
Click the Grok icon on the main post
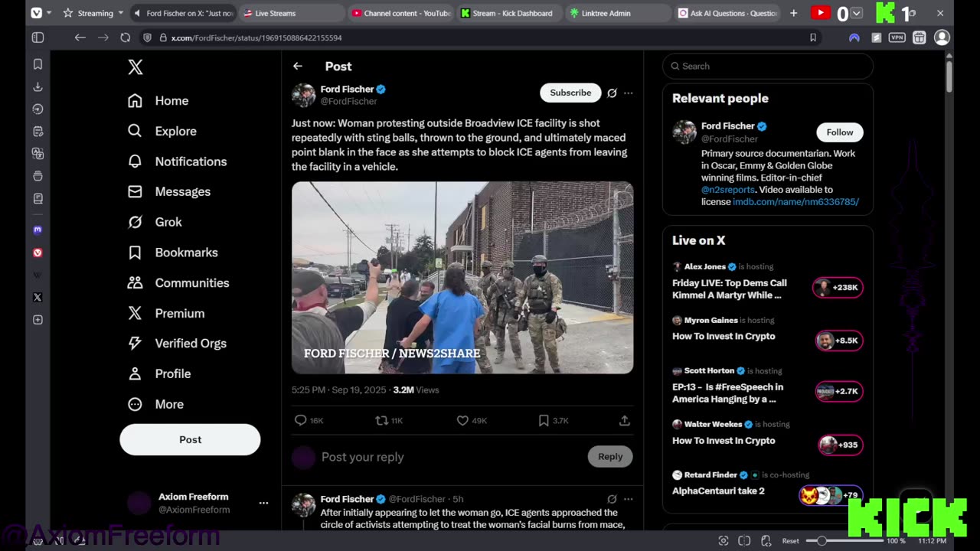(612, 93)
